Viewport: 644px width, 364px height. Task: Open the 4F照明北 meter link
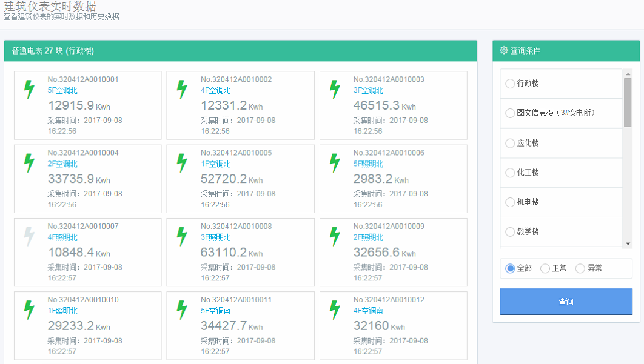click(62, 237)
